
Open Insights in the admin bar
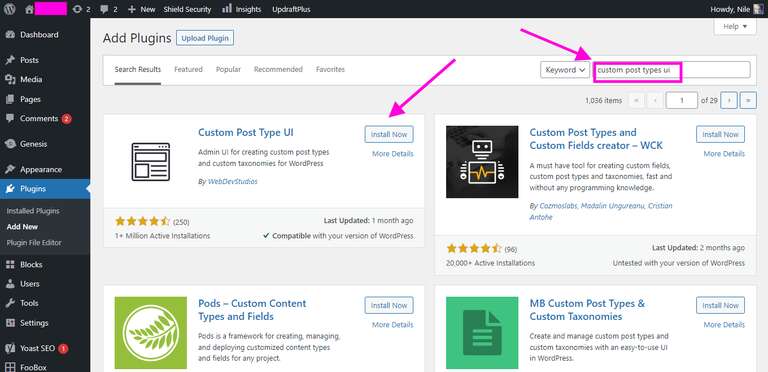point(241,9)
